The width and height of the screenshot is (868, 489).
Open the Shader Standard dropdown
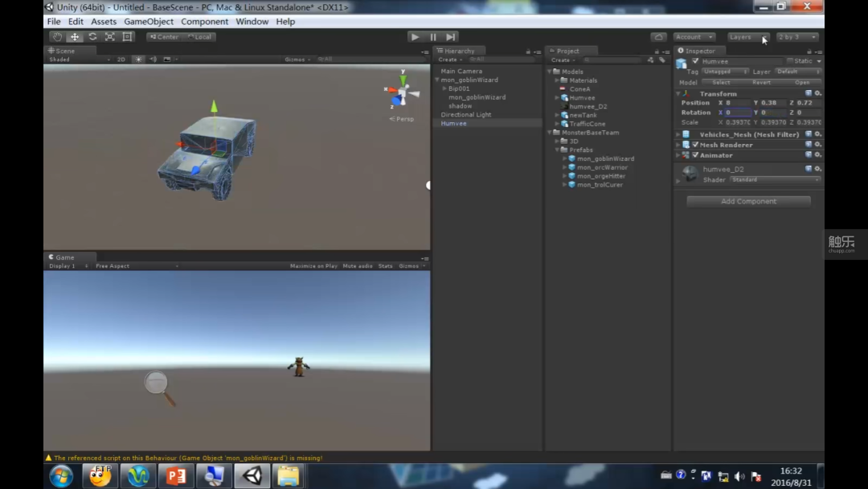click(775, 179)
